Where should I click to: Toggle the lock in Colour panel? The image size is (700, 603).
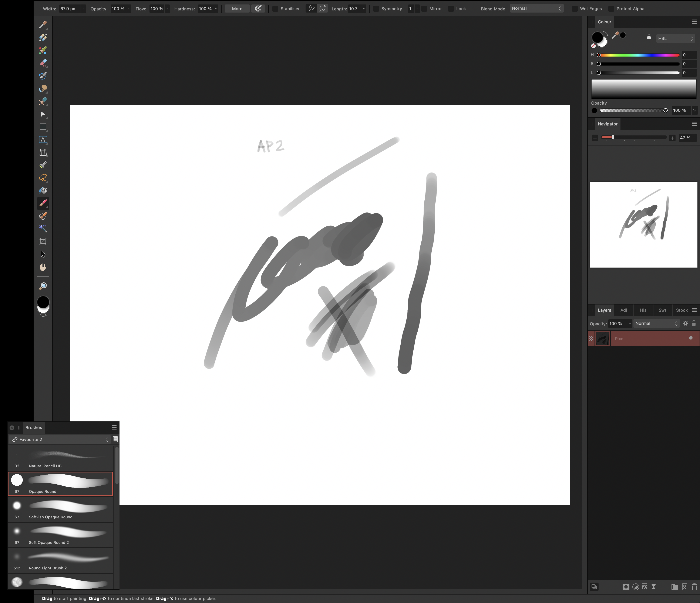[649, 37]
